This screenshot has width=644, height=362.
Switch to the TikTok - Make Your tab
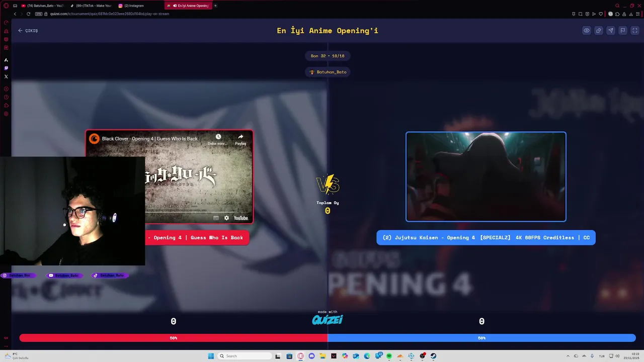92,6
